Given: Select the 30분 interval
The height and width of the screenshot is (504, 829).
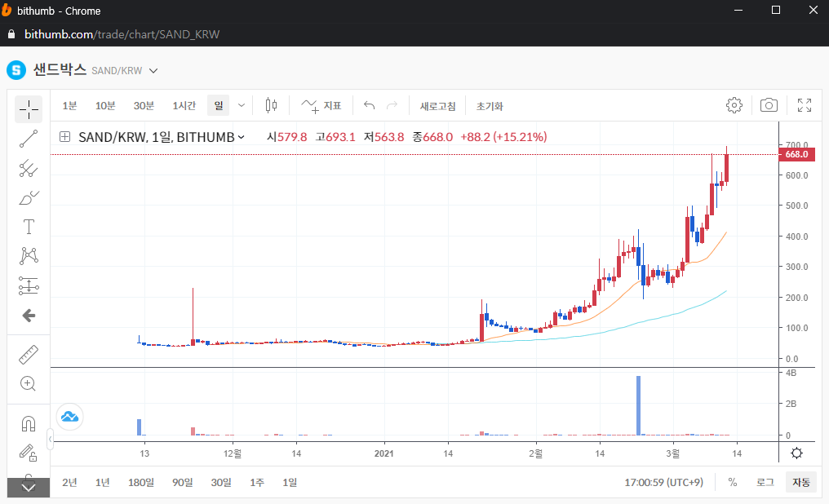Looking at the screenshot, I should pos(144,106).
